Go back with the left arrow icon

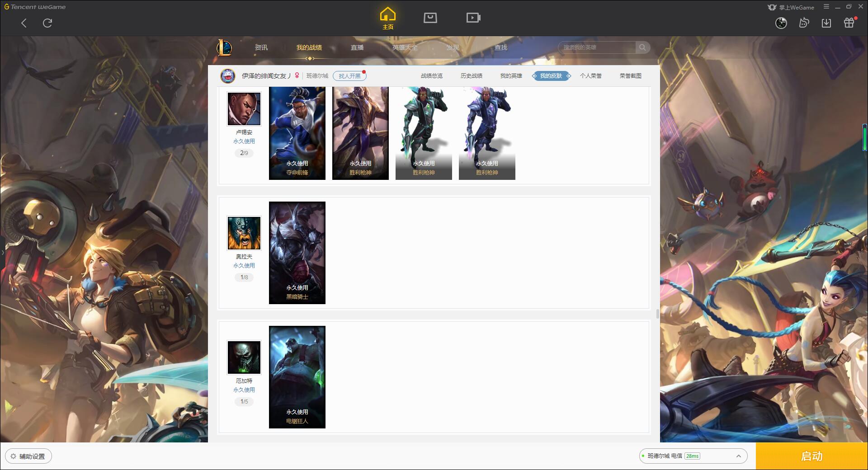24,23
